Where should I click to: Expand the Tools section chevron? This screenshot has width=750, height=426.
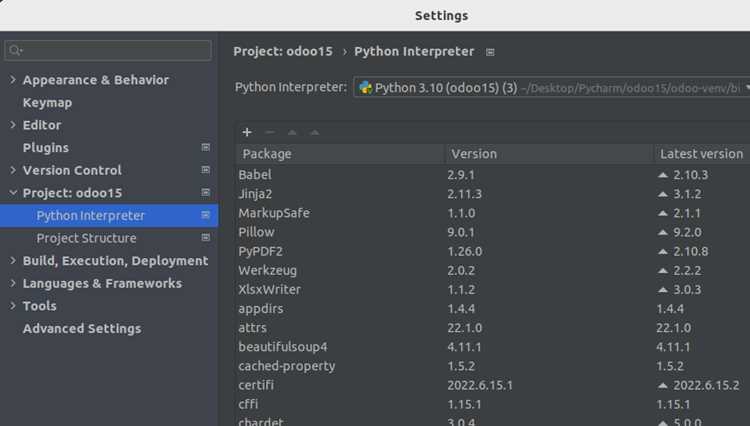(13, 306)
